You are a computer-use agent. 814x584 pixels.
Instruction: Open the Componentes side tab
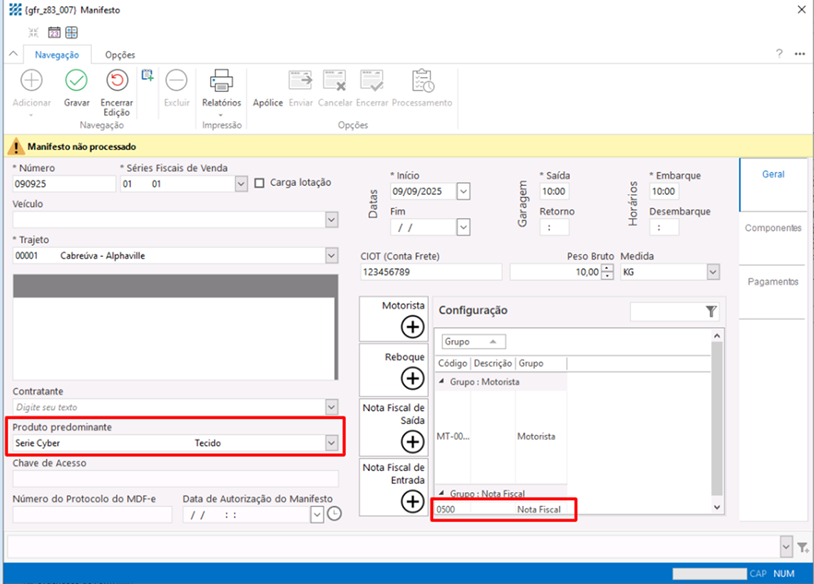pyautogui.click(x=772, y=228)
